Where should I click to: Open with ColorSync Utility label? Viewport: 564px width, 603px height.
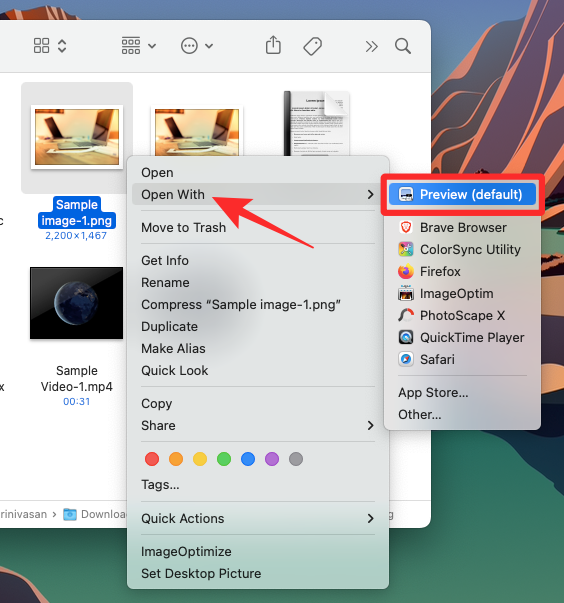point(470,249)
